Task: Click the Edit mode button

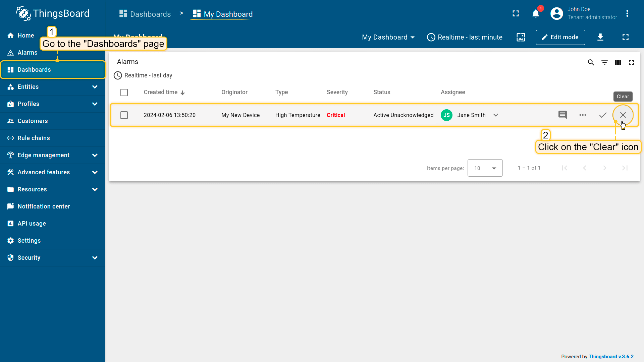Action: pyautogui.click(x=560, y=37)
